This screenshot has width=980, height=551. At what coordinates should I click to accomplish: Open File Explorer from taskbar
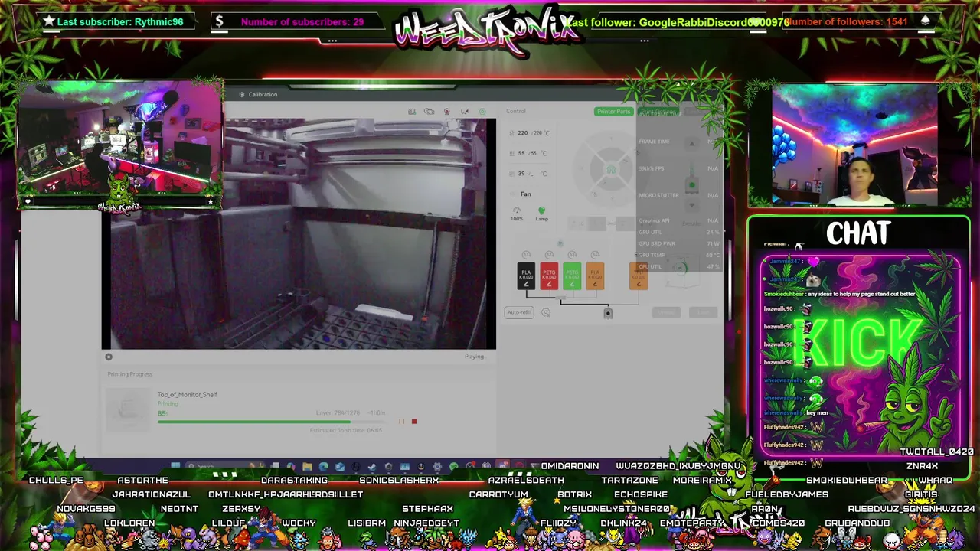(x=307, y=466)
